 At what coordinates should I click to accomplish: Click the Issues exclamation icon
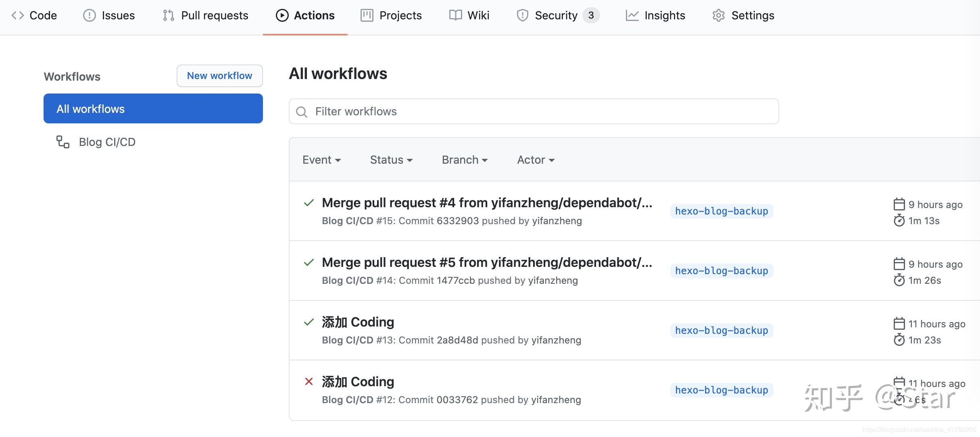(89, 15)
